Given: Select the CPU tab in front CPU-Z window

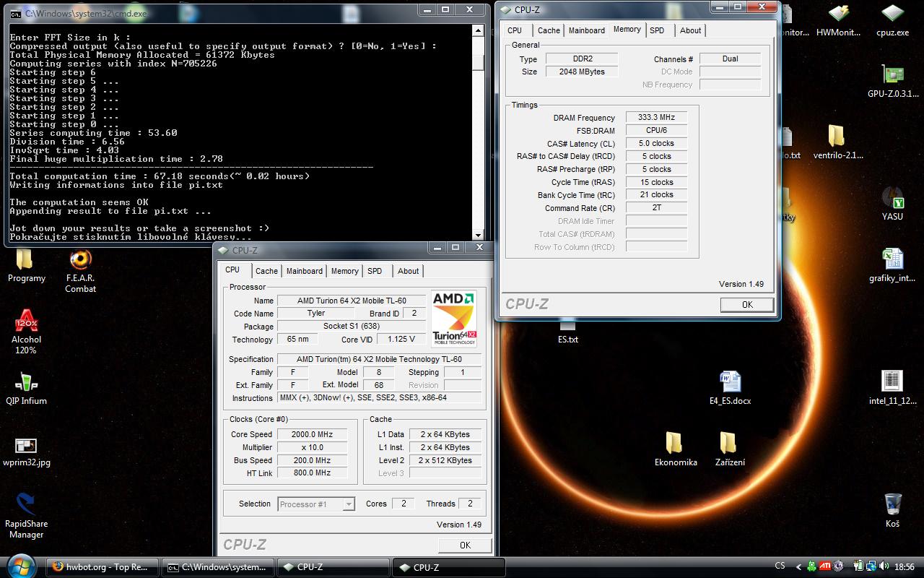Looking at the screenshot, I should 232,269.
